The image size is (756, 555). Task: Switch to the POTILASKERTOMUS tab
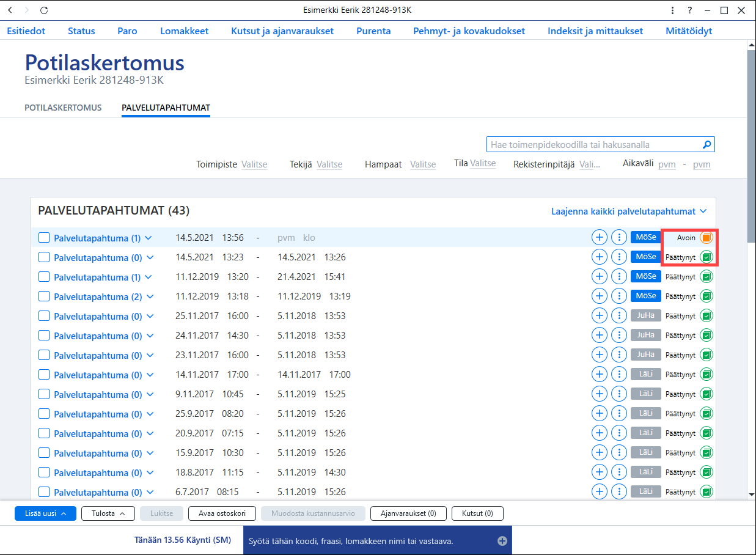[x=63, y=108]
